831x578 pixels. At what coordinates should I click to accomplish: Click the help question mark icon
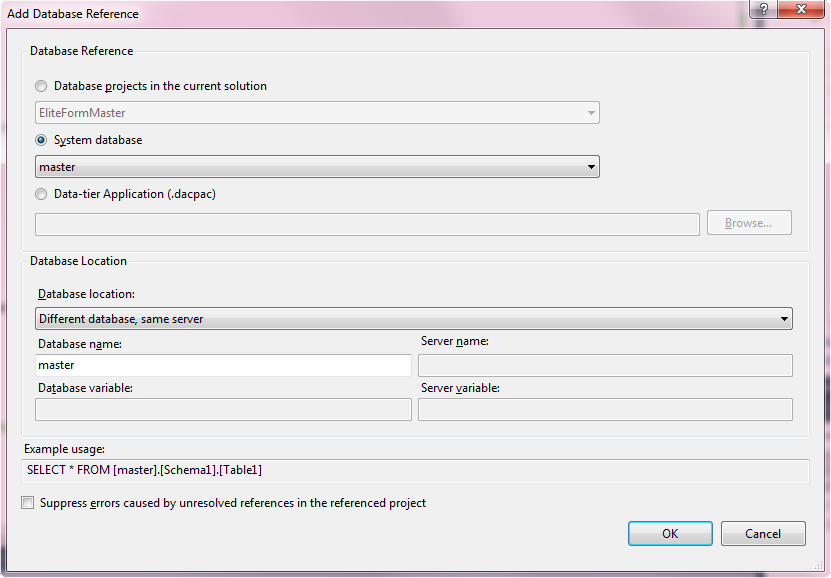coord(763,9)
